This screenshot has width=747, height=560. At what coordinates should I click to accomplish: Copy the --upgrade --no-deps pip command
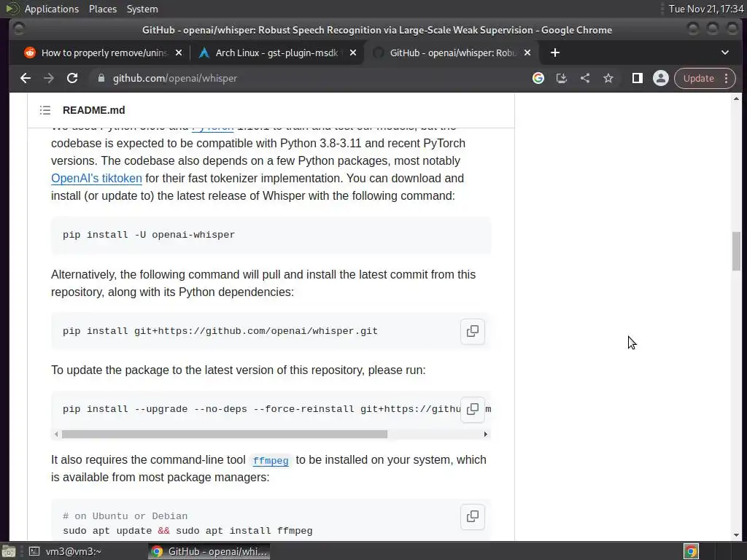click(473, 409)
